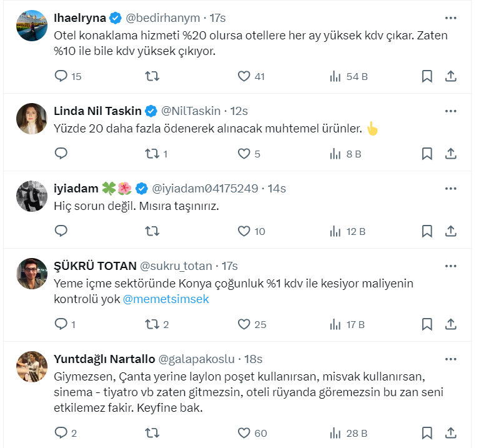Share Linda Nil Taskin's tweet
This screenshot has width=481, height=448.
(450, 154)
